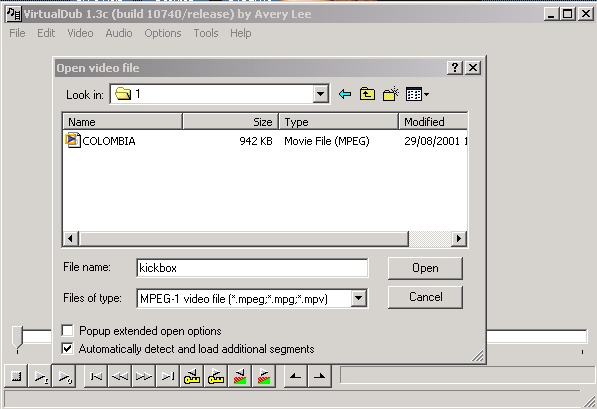This screenshot has height=409, width=597.
Task: Expand the Files of type dropdown
Action: 359,298
